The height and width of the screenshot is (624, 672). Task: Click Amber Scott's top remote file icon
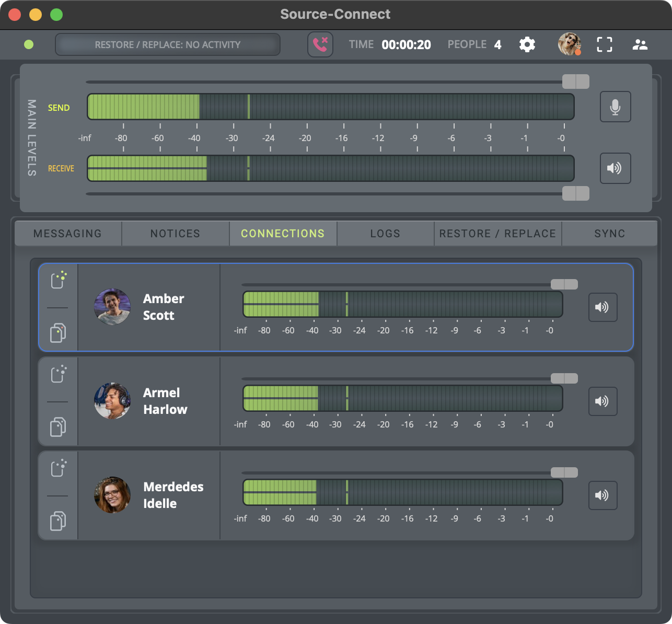click(x=58, y=280)
